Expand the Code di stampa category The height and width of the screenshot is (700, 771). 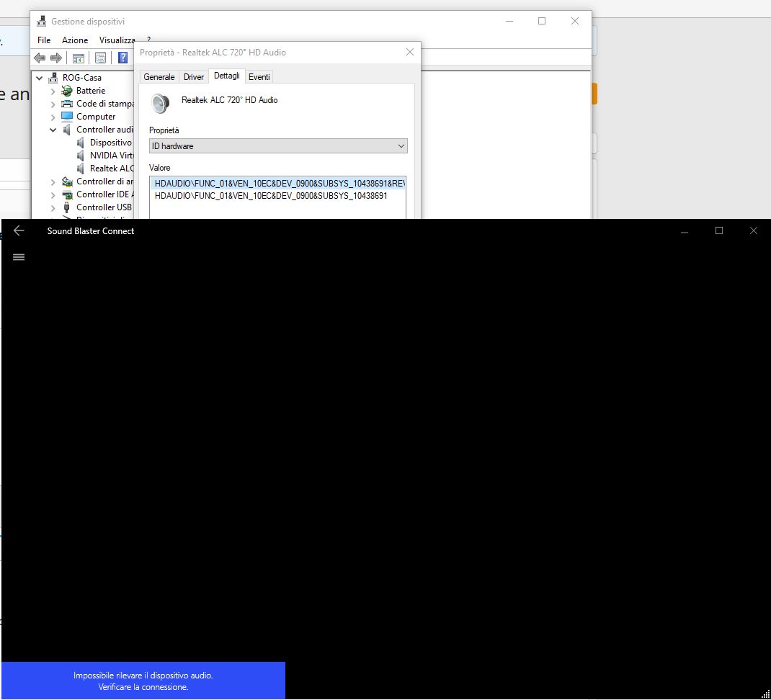click(53, 104)
